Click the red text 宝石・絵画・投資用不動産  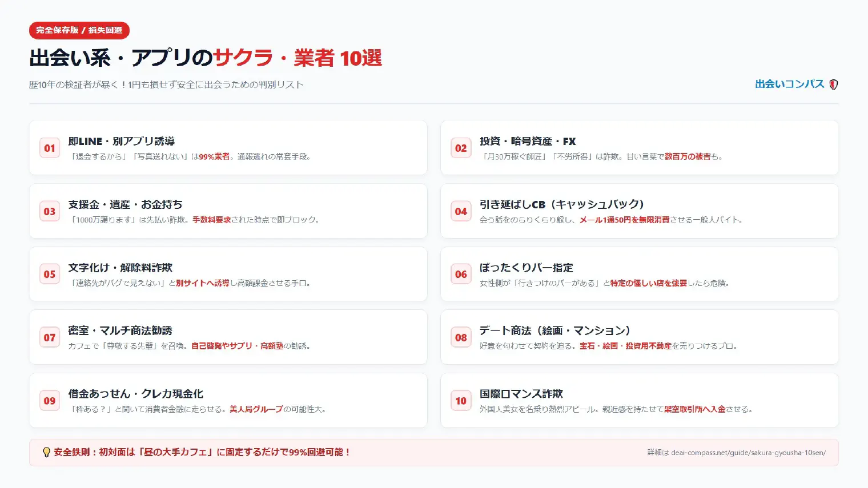point(625,346)
